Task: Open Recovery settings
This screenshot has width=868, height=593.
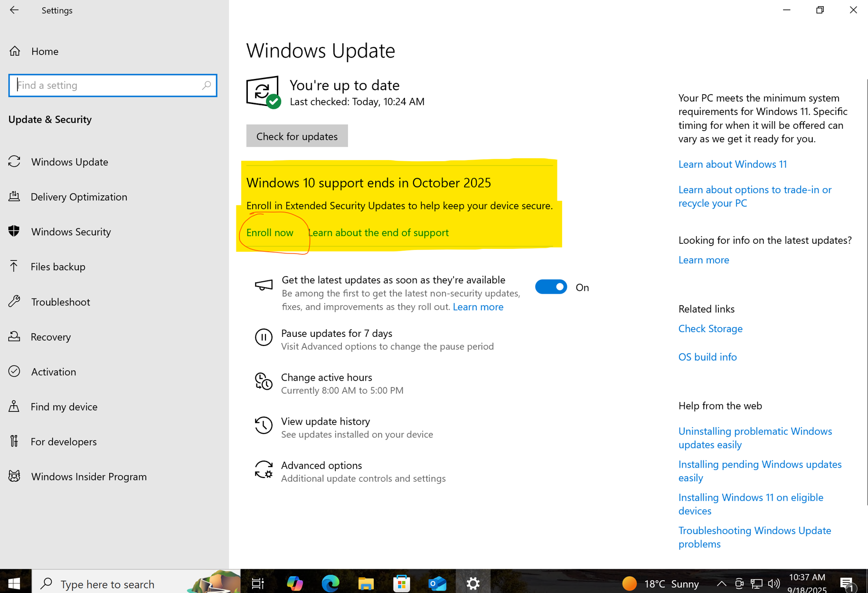Action: pos(51,336)
